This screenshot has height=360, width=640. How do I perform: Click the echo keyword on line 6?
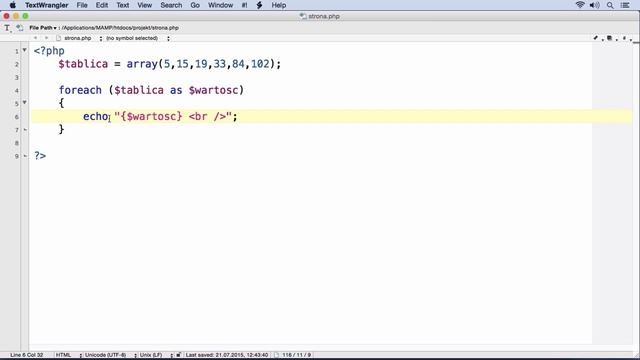(x=95, y=116)
